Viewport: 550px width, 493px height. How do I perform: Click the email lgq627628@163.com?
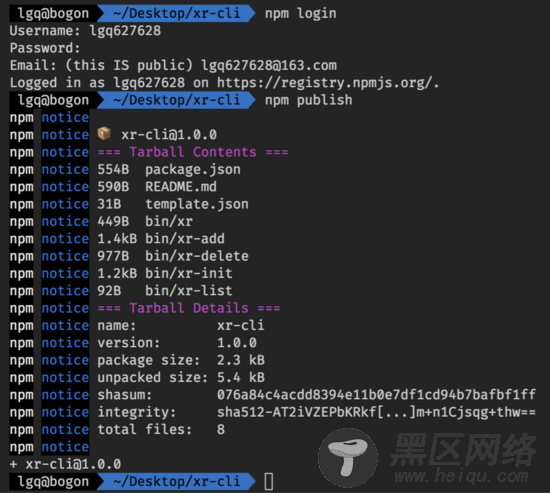[269, 65]
